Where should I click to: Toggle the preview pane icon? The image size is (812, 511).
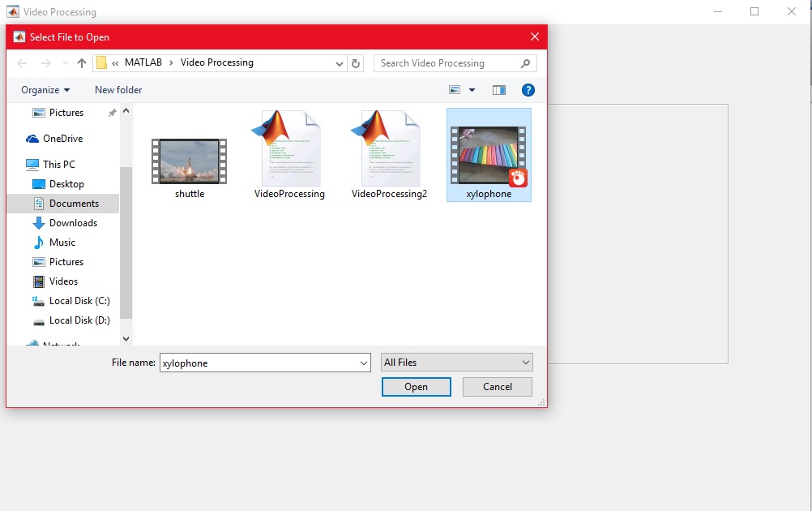(x=499, y=90)
